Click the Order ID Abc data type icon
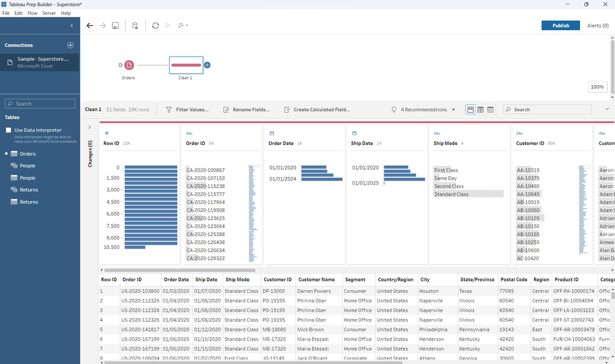This screenshot has height=364, width=615. pos(189,133)
